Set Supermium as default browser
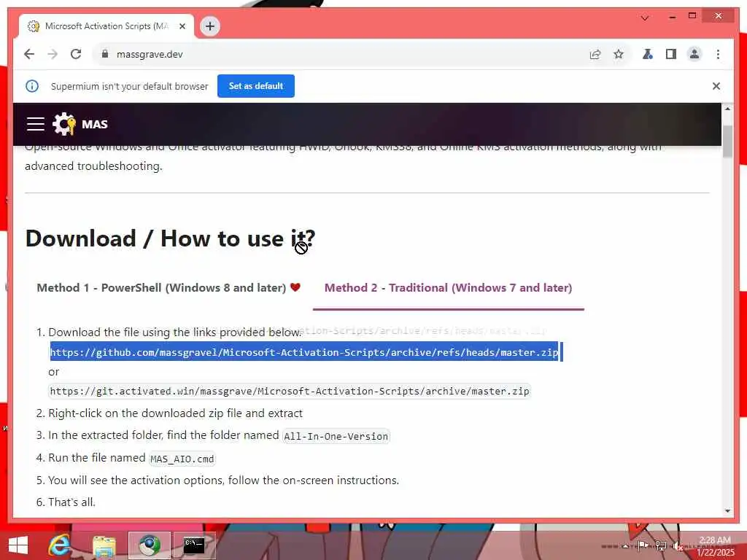The height and width of the screenshot is (560, 747). point(256,86)
